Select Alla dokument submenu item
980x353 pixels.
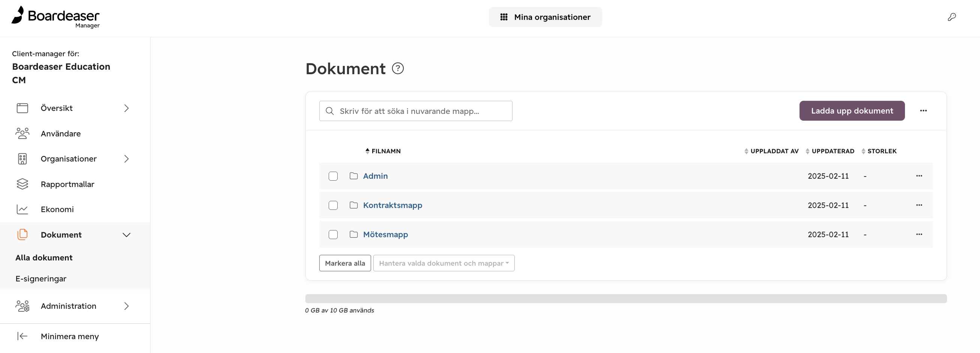(44, 257)
